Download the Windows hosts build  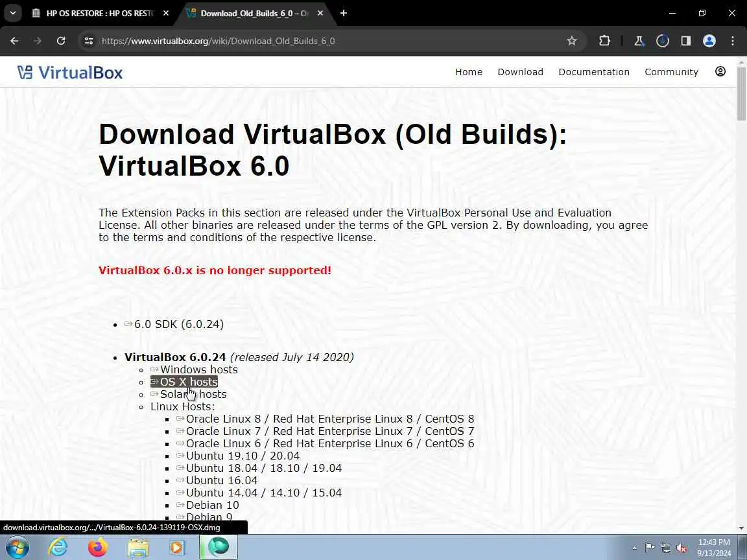coord(195,369)
